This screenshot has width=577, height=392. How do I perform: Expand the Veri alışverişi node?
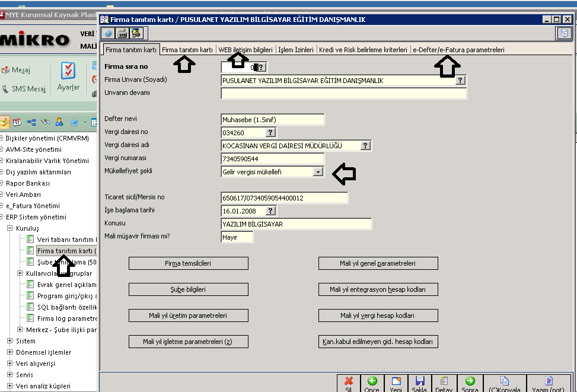10,364
